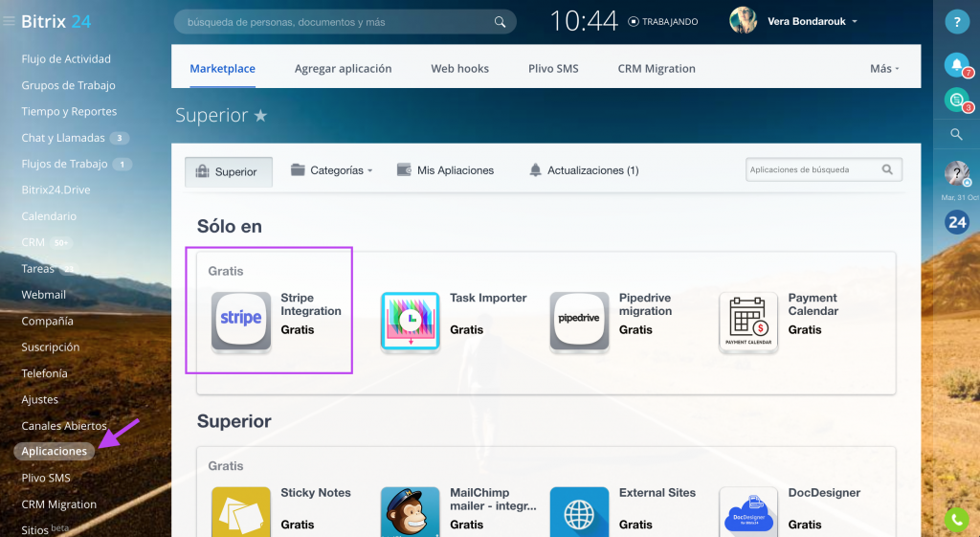The height and width of the screenshot is (537, 980).
Task: Open the Agregar aplicación tab
Action: click(x=344, y=69)
